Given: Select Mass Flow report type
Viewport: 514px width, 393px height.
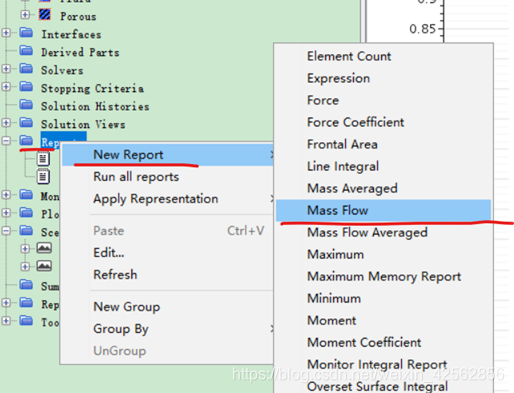Looking at the screenshot, I should coord(383,210).
